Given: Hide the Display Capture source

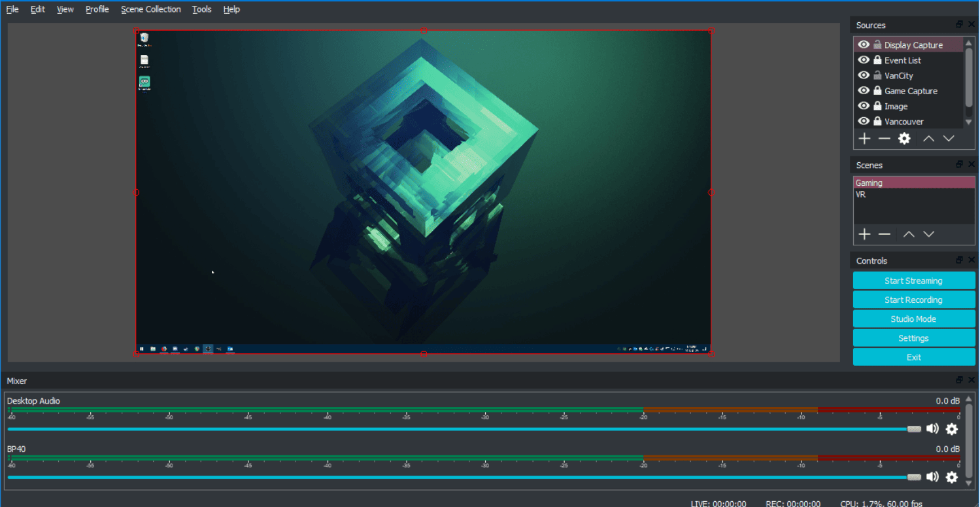Looking at the screenshot, I should pos(864,44).
